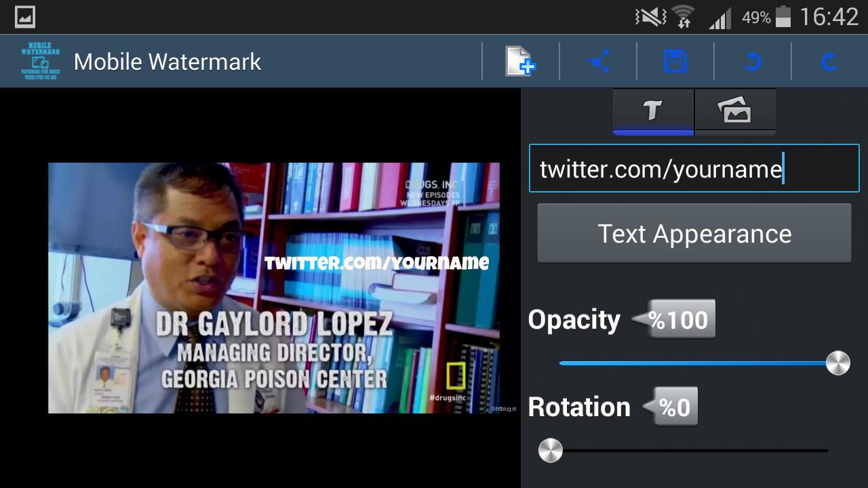Open Text Appearance settings
The width and height of the screenshot is (868, 488).
(694, 233)
